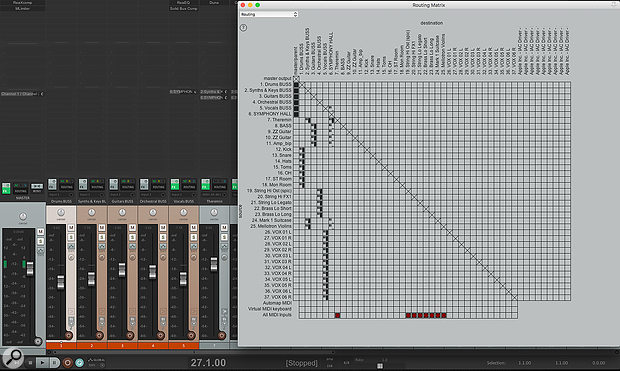Solo the Vocals BUSS track

coord(194,237)
